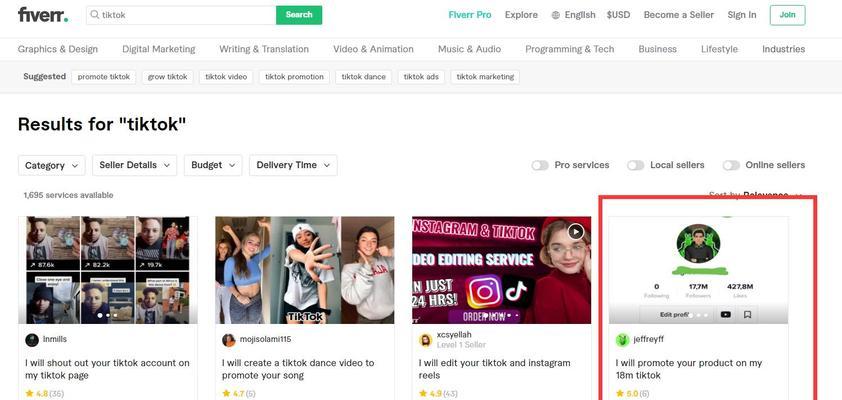Click the 5.0 star rating on jeffreyff gig
The width and height of the screenshot is (842, 400).
point(633,394)
